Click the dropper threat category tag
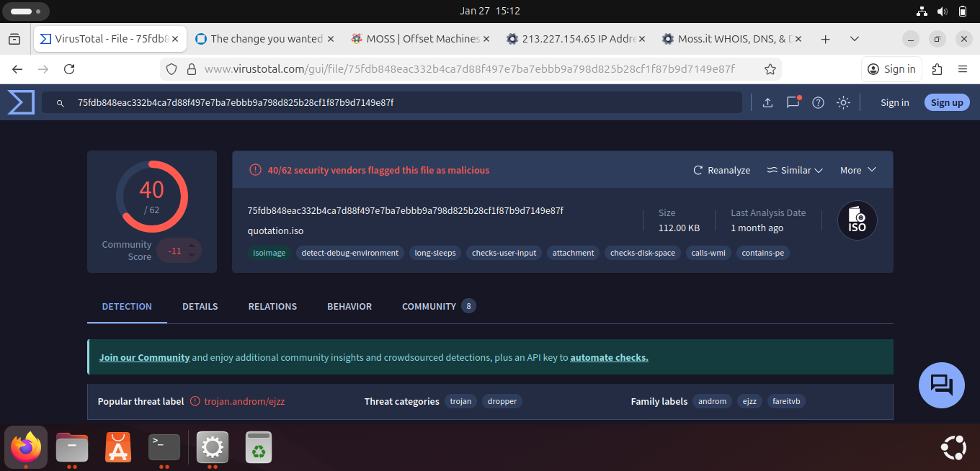 [x=502, y=401]
